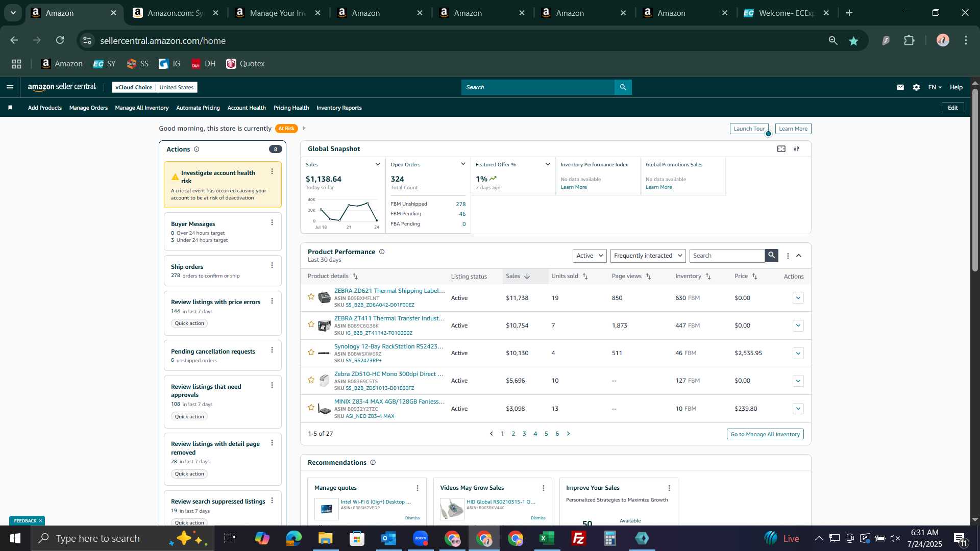Collapse the Product Performance panel
This screenshot has height=551, width=980.
799,256
